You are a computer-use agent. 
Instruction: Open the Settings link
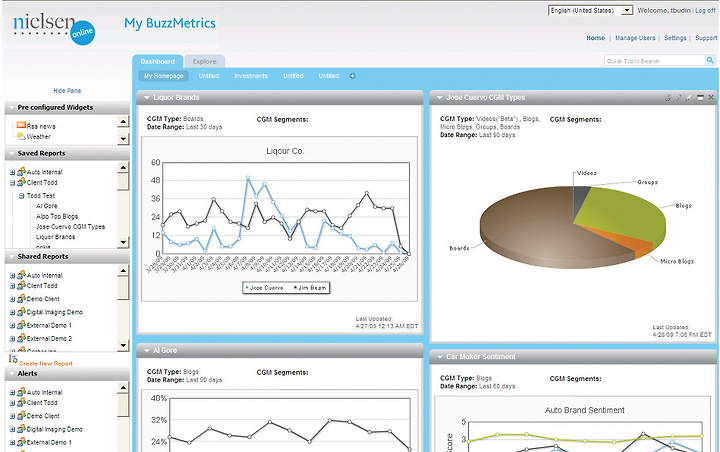[x=675, y=38]
